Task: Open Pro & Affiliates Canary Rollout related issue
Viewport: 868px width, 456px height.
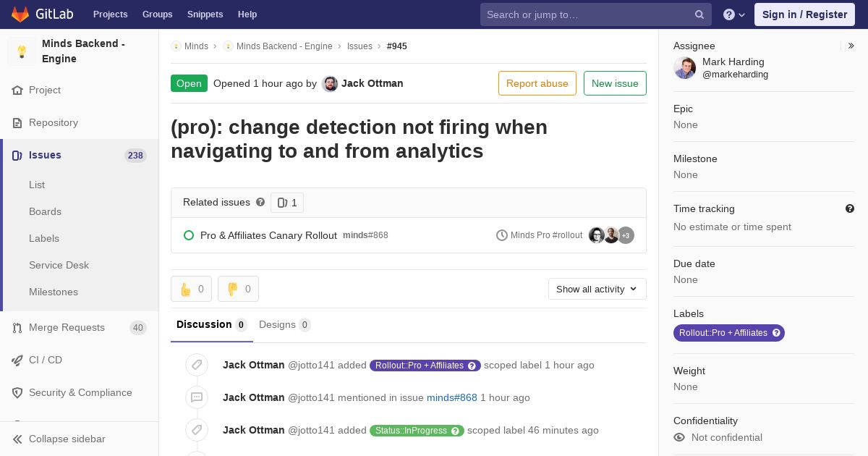Action: (268, 235)
